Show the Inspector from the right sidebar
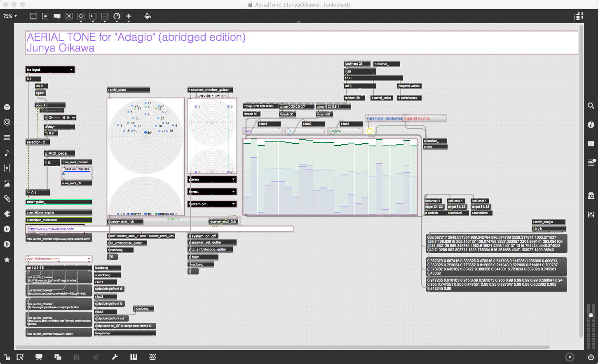The height and width of the screenshot is (364, 598). (x=591, y=124)
